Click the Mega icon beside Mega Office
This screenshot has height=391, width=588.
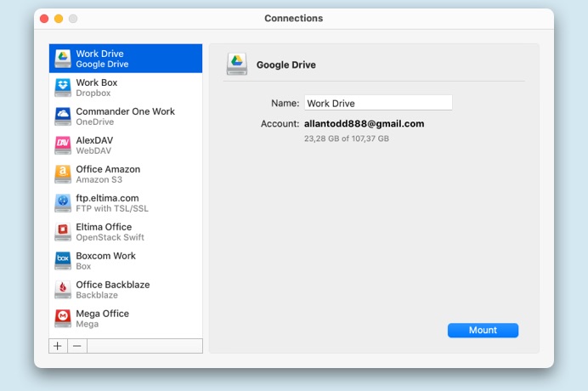pyautogui.click(x=63, y=319)
